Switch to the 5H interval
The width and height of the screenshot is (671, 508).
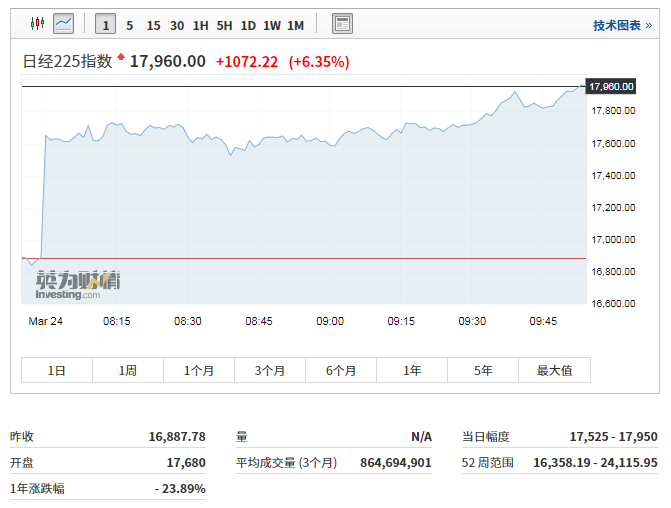pos(225,25)
